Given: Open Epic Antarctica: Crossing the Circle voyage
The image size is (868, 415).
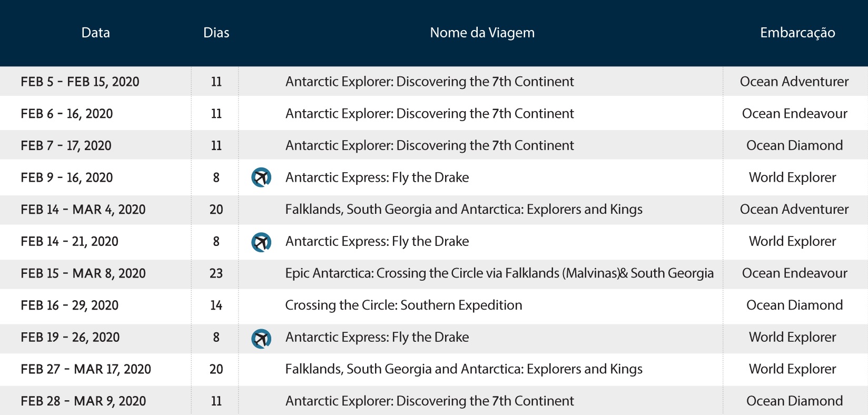Looking at the screenshot, I should [x=499, y=273].
